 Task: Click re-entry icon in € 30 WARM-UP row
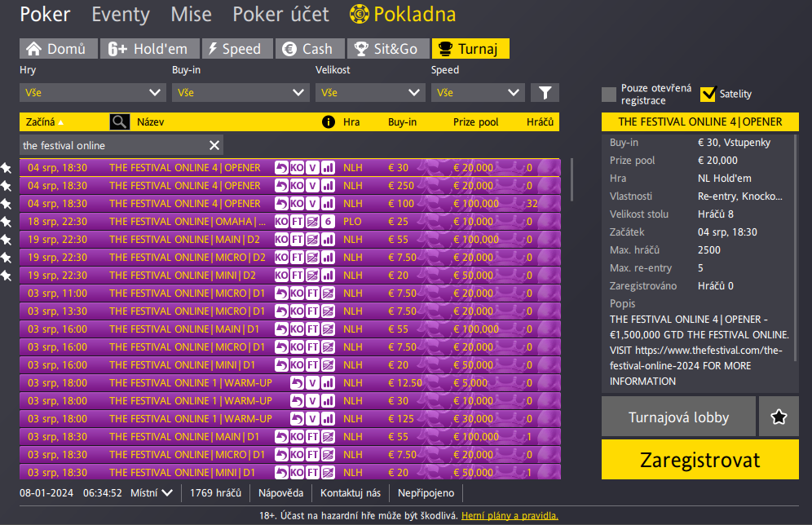pos(297,401)
